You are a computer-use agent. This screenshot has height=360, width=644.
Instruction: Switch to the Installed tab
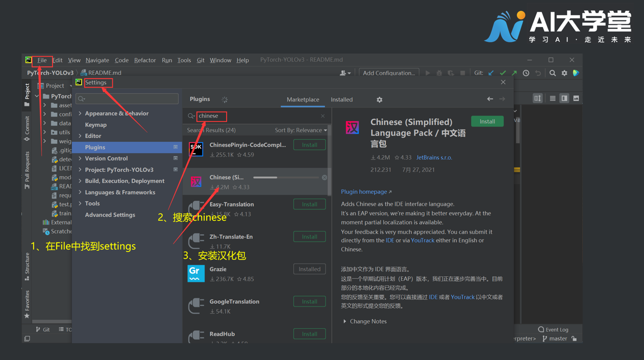(x=341, y=99)
